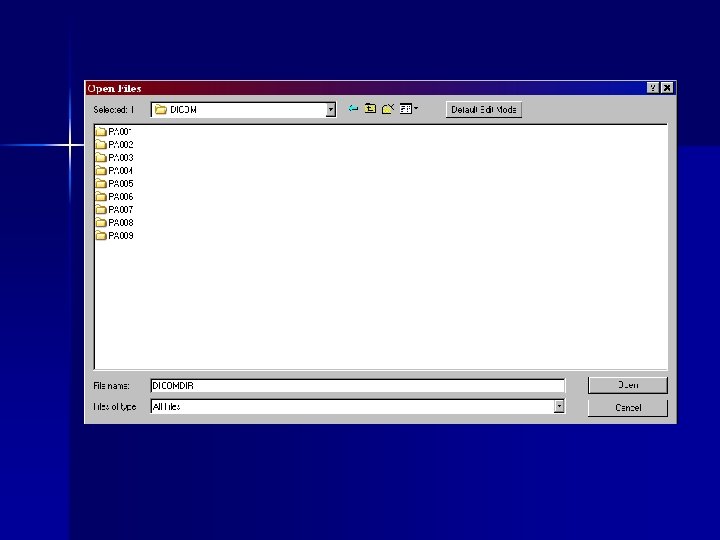Screen dimensions: 720x540
Task: Select the PA005 folder
Action: (114, 184)
